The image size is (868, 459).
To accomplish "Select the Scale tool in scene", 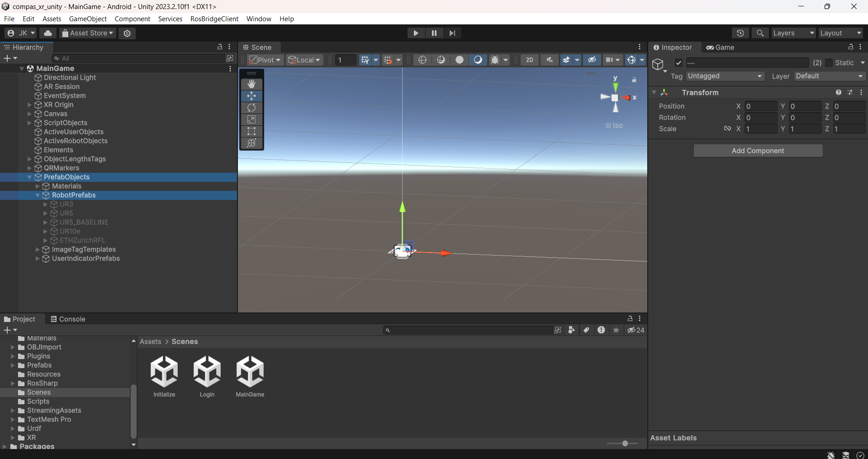I will (251, 119).
